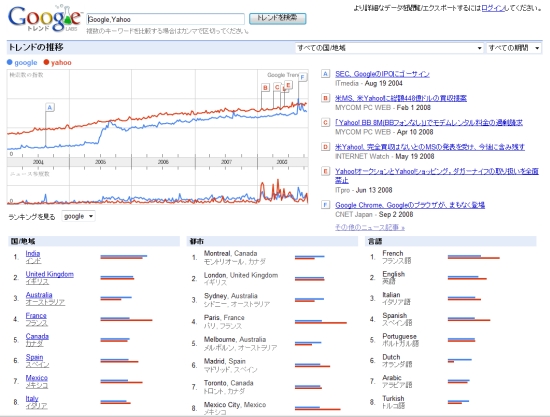Click the red yahoo legend dot
550x417 pixels.
46,62
